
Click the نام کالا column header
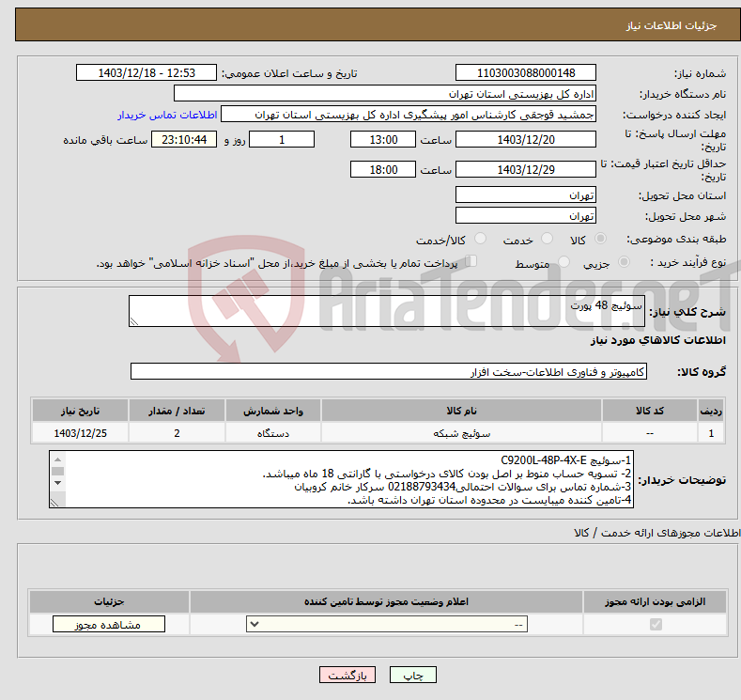tap(461, 412)
